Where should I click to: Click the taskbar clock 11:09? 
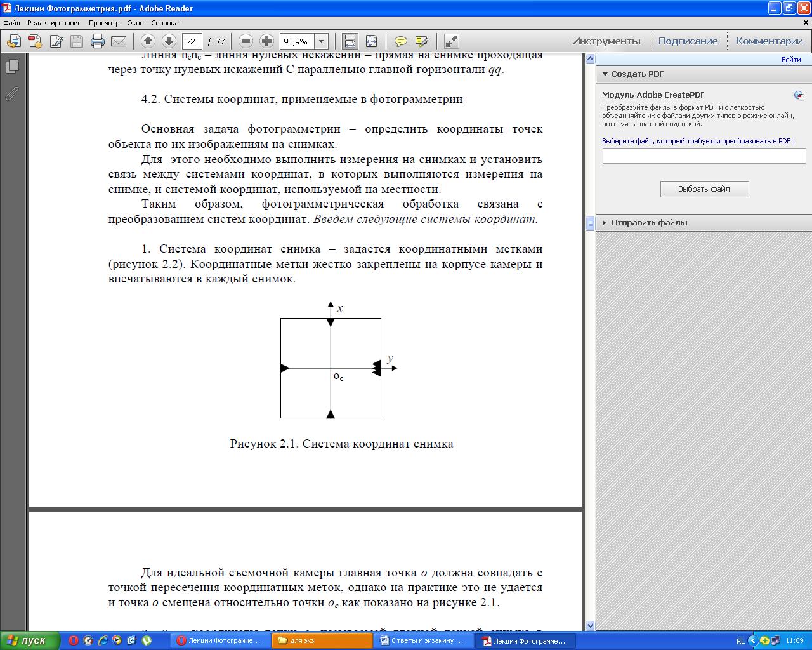point(794,641)
